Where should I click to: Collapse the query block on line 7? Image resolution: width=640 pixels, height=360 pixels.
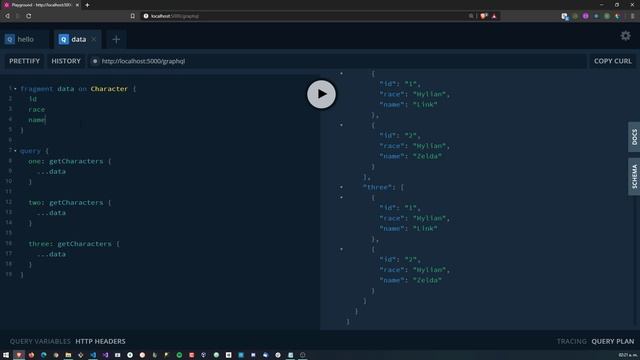tap(16, 151)
